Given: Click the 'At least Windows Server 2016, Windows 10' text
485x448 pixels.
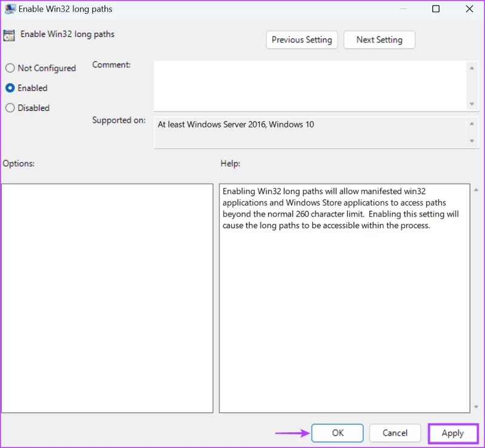Looking at the screenshot, I should point(236,124).
